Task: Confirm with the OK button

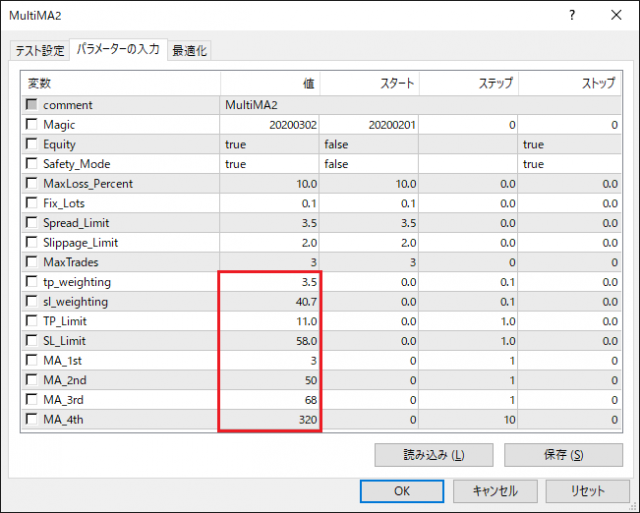Action: coord(402,491)
